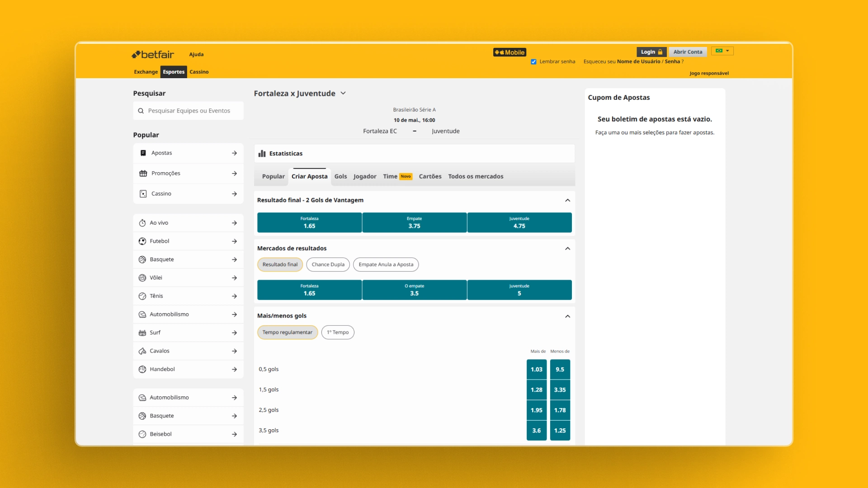Click the Handebol icon
868x488 pixels.
pyautogui.click(x=142, y=369)
